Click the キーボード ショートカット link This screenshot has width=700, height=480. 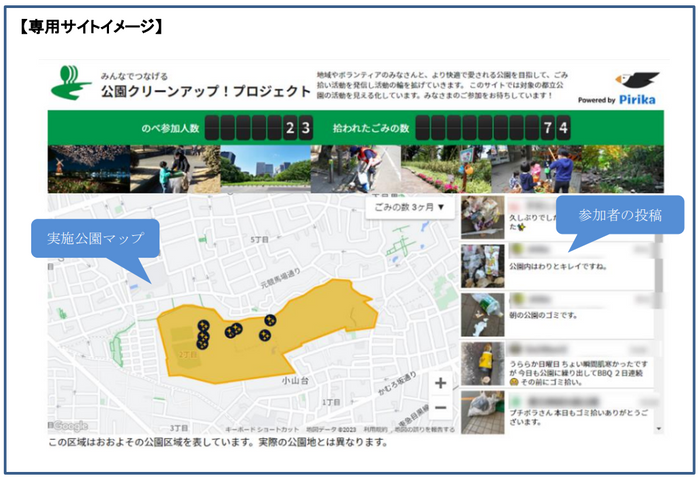[x=262, y=430]
